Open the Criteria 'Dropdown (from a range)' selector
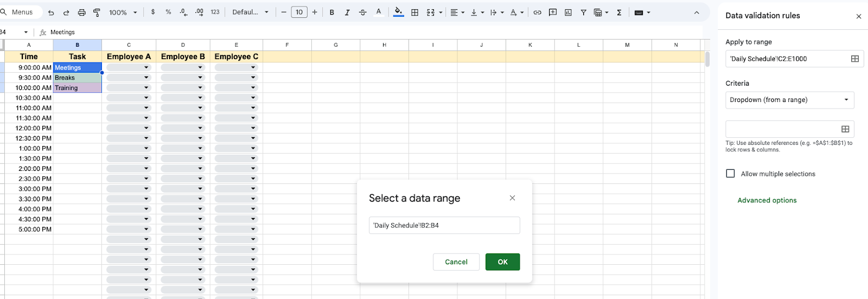This screenshot has width=868, height=299. [789, 100]
